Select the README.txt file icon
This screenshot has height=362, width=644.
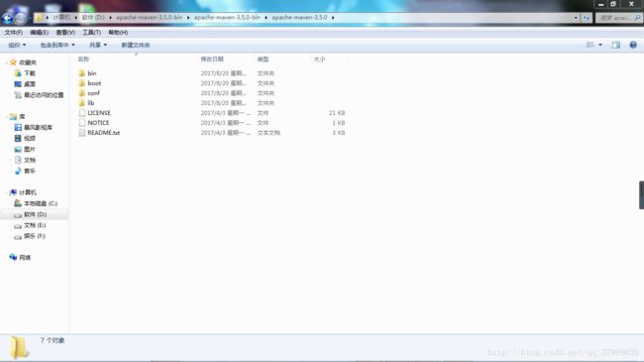coord(82,133)
